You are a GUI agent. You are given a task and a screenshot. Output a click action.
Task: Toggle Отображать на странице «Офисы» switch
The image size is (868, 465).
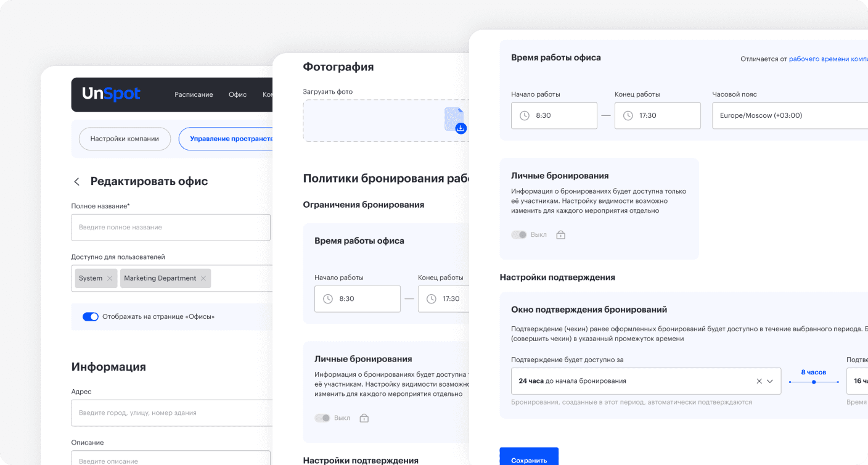[x=91, y=316]
